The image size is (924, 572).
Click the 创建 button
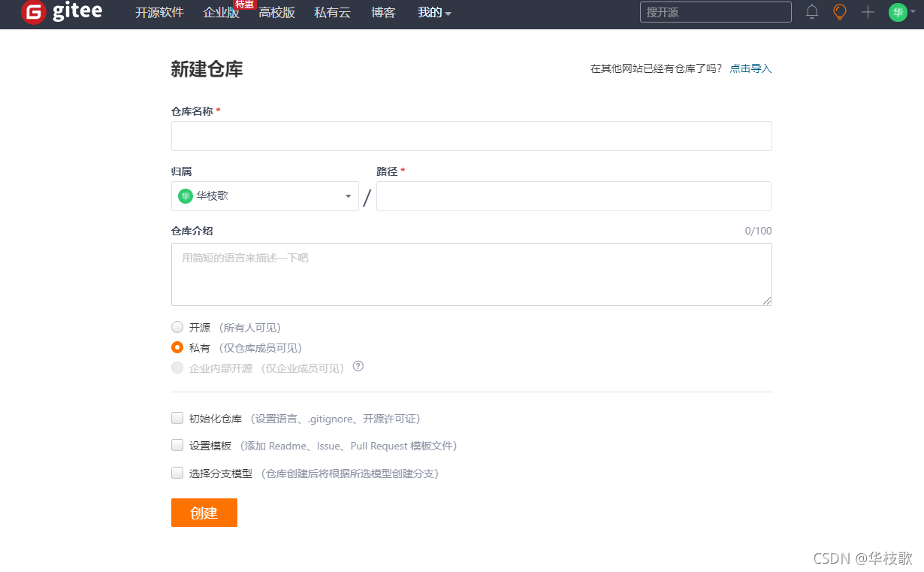click(x=204, y=512)
